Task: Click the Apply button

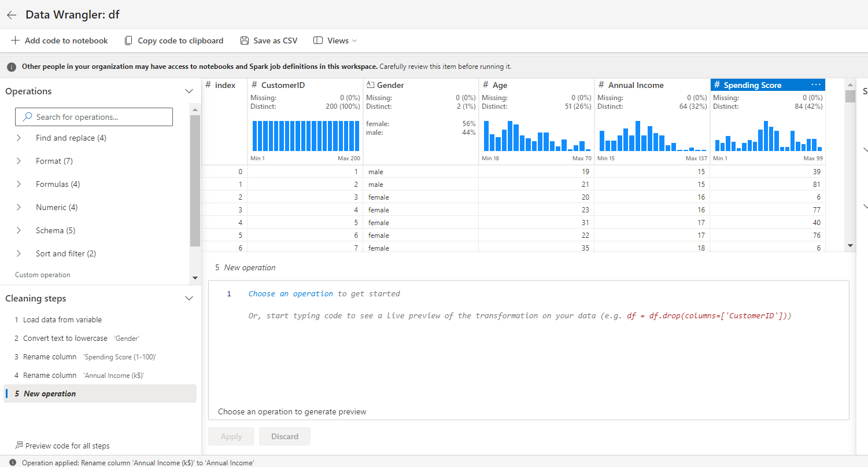Action: pos(231,436)
